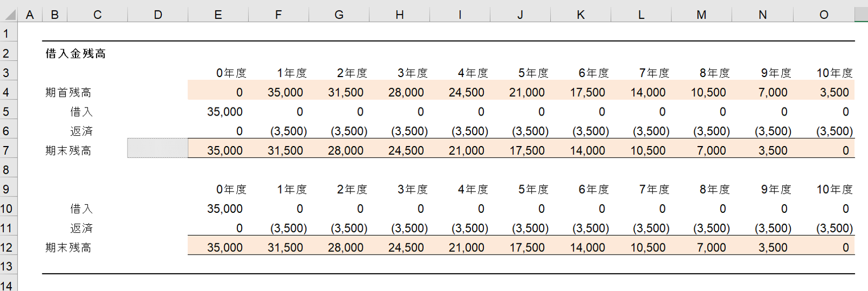The width and height of the screenshot is (868, 291).
Task: Click the 35,000 value in cell E5
Action: click(225, 112)
